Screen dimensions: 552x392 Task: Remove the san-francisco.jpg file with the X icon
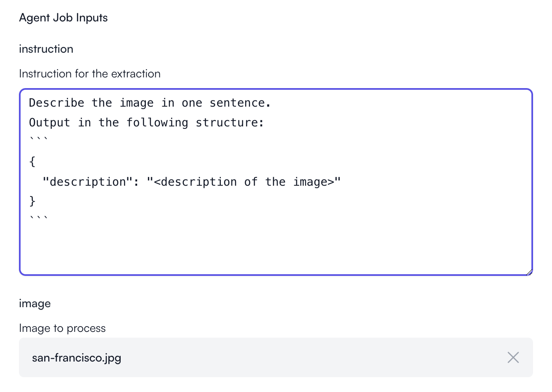(513, 357)
